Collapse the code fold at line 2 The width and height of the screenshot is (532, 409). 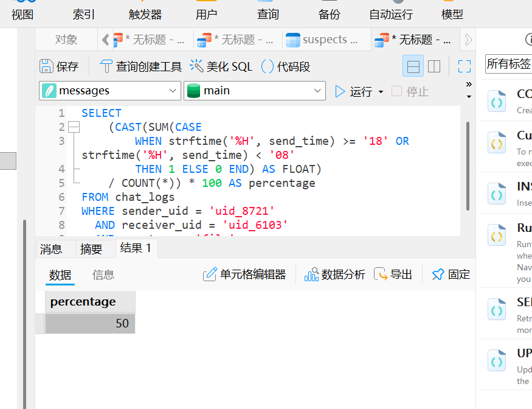pyautogui.click(x=74, y=127)
